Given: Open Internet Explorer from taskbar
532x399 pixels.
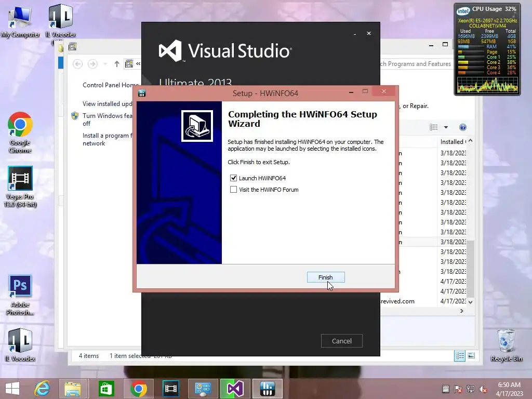Looking at the screenshot, I should pyautogui.click(x=42, y=389).
